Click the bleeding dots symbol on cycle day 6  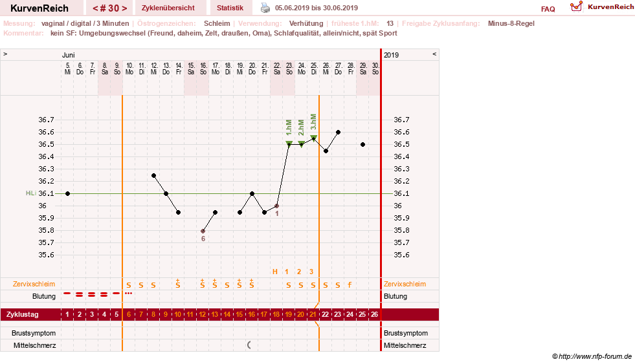[129, 293]
